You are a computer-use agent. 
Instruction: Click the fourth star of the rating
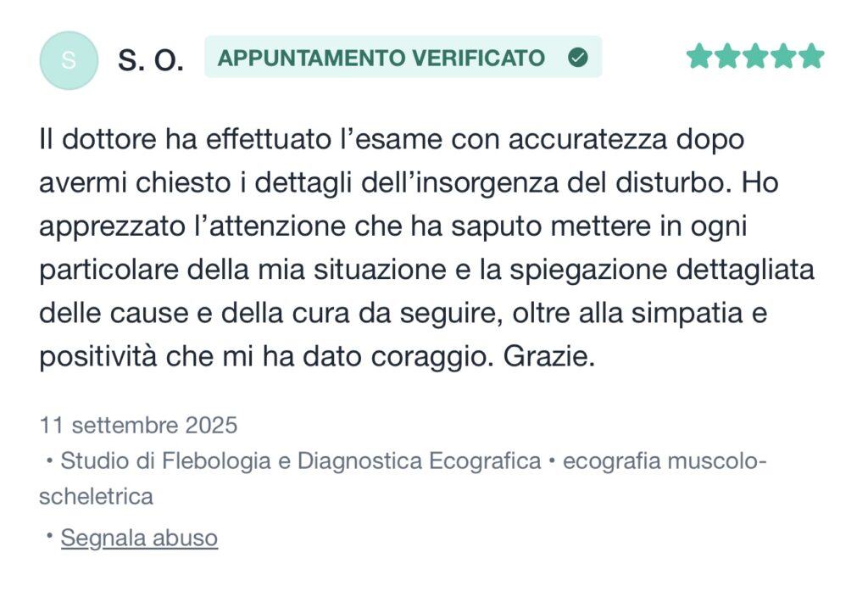coord(783,57)
